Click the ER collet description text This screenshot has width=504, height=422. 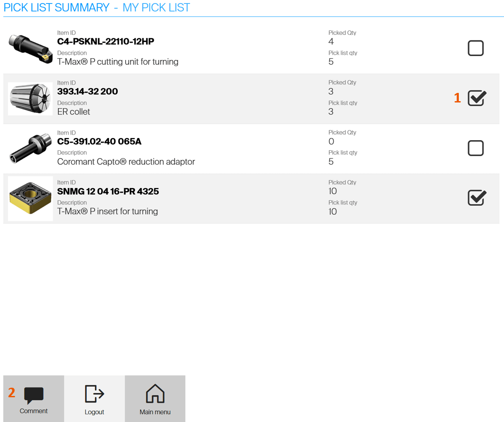coord(73,112)
